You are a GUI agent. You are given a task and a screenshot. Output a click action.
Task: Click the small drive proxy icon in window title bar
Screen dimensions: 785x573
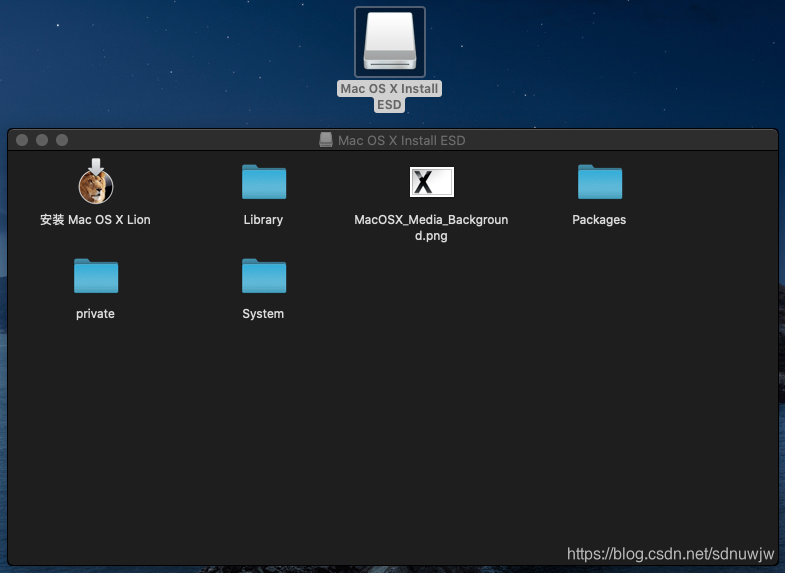coord(326,140)
